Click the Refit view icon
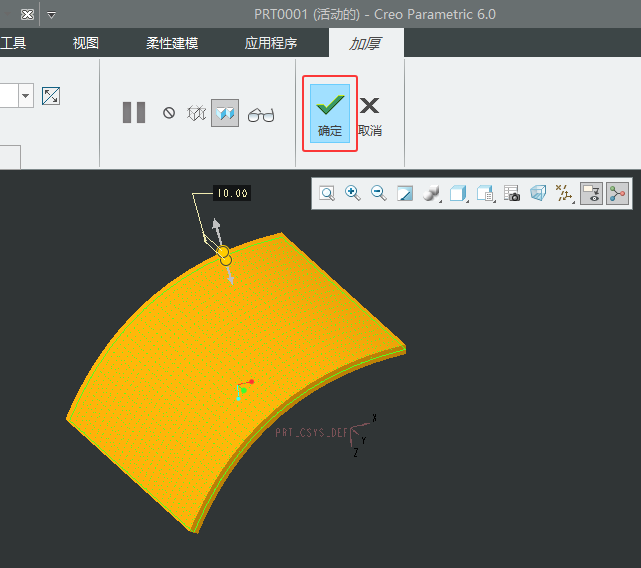The image size is (641, 568). 327,193
